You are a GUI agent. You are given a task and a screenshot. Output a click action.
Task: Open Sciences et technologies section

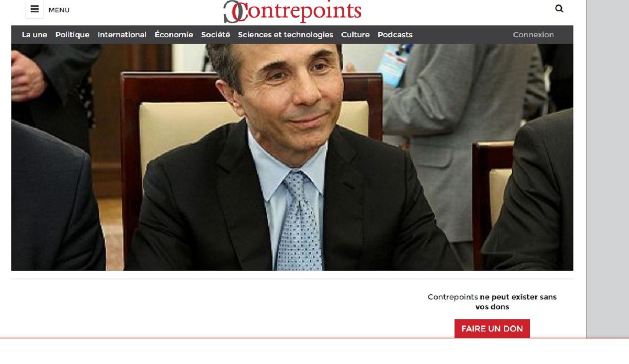click(x=285, y=35)
